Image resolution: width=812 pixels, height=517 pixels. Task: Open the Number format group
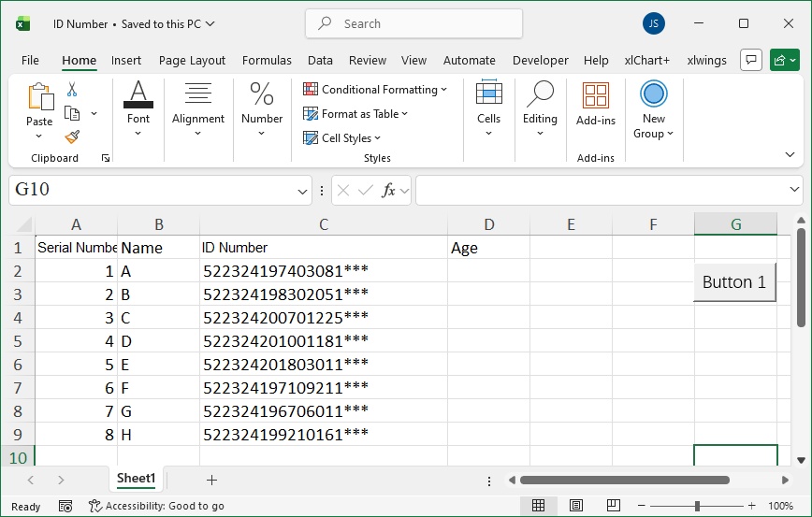tap(262, 108)
